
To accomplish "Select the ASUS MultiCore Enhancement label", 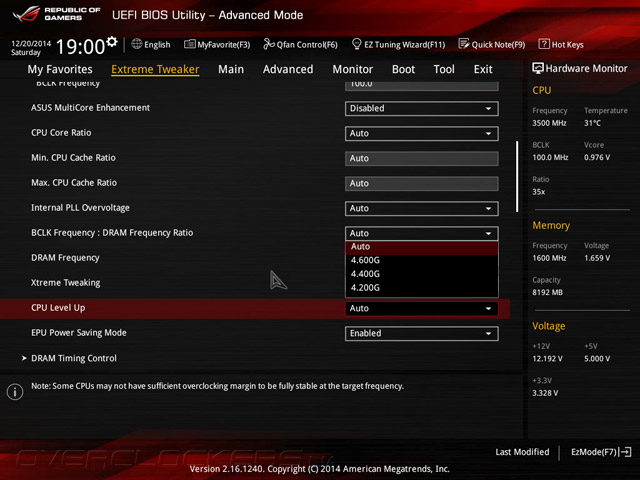I will 90,108.
